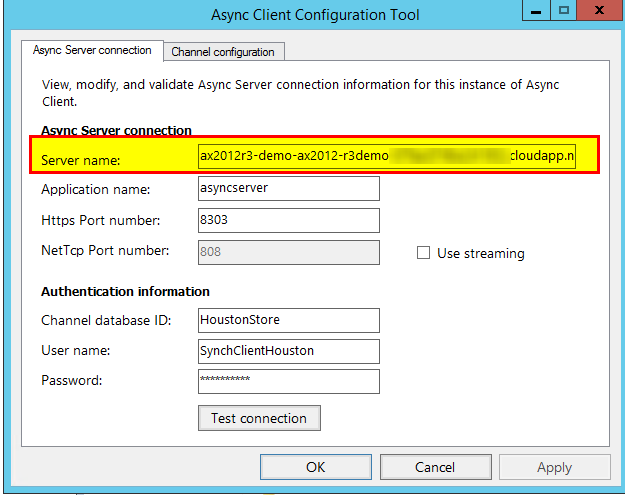The image size is (625, 495).
Task: Click the Server name label
Action: tap(80, 160)
